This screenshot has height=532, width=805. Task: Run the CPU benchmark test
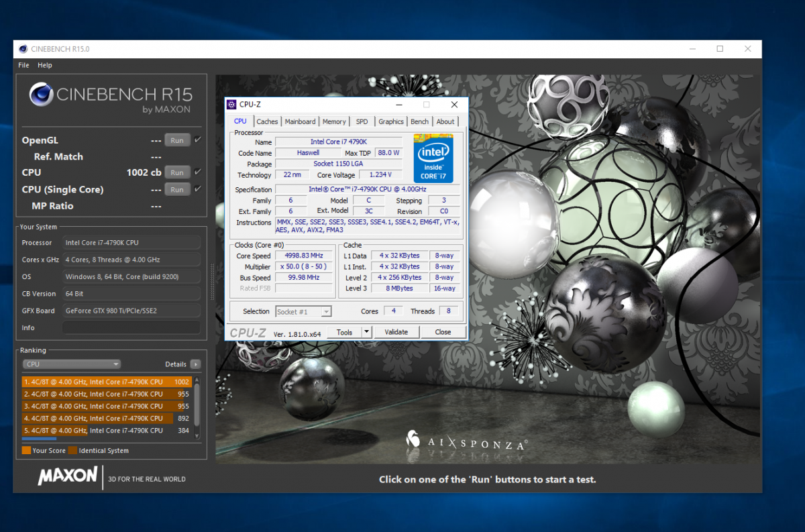177,172
